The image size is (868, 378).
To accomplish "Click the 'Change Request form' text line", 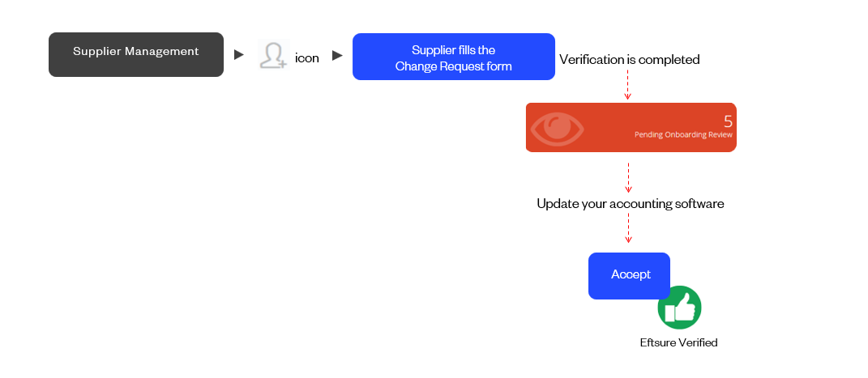I will coord(453,66).
